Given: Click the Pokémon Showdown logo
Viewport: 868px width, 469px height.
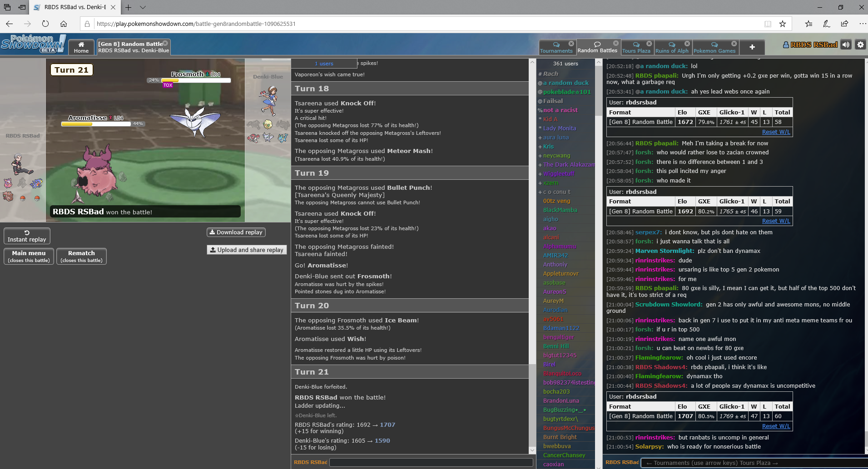Looking at the screenshot, I should (33, 44).
